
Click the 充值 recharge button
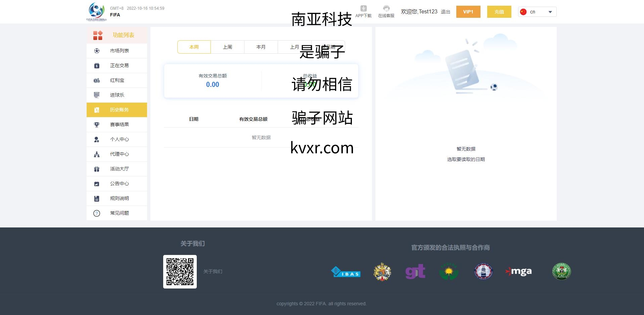[499, 12]
